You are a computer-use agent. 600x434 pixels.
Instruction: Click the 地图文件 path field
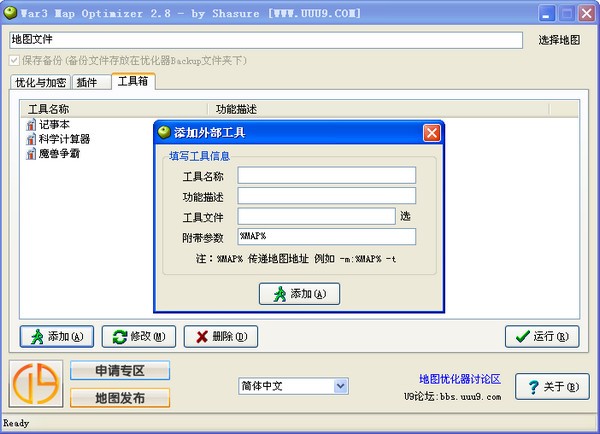pyautogui.click(x=266, y=40)
